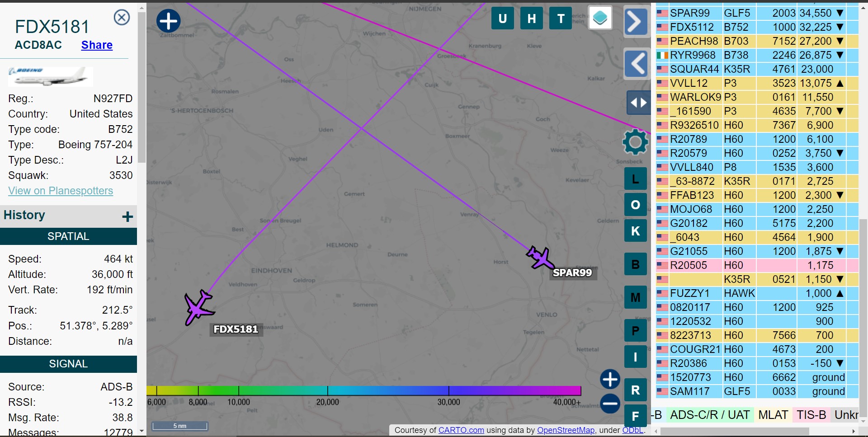Select SQUAR44 row in aircraft table
This screenshot has width=868, height=437.
757,69
